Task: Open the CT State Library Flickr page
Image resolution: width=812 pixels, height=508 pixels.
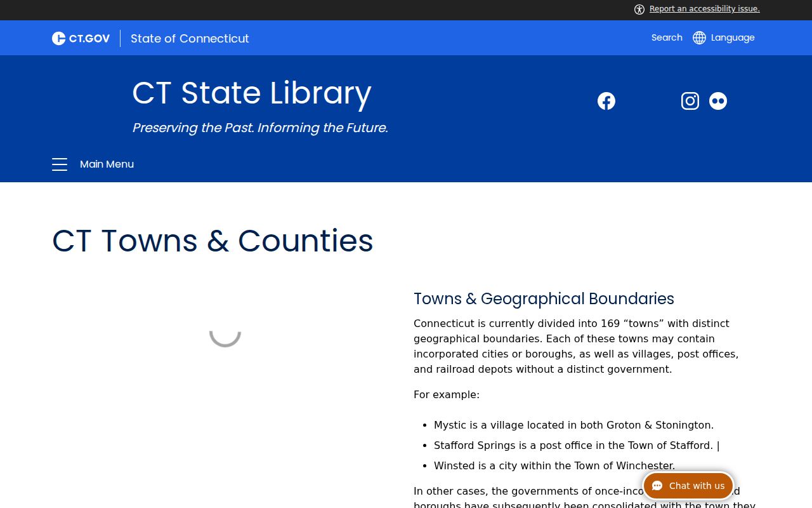Action: click(x=718, y=101)
